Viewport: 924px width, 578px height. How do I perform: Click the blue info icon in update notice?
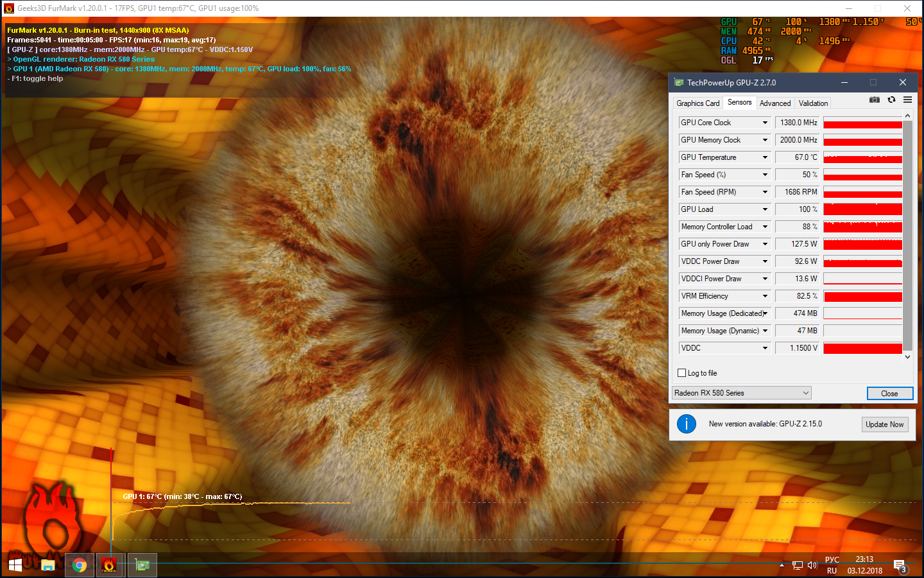point(687,424)
